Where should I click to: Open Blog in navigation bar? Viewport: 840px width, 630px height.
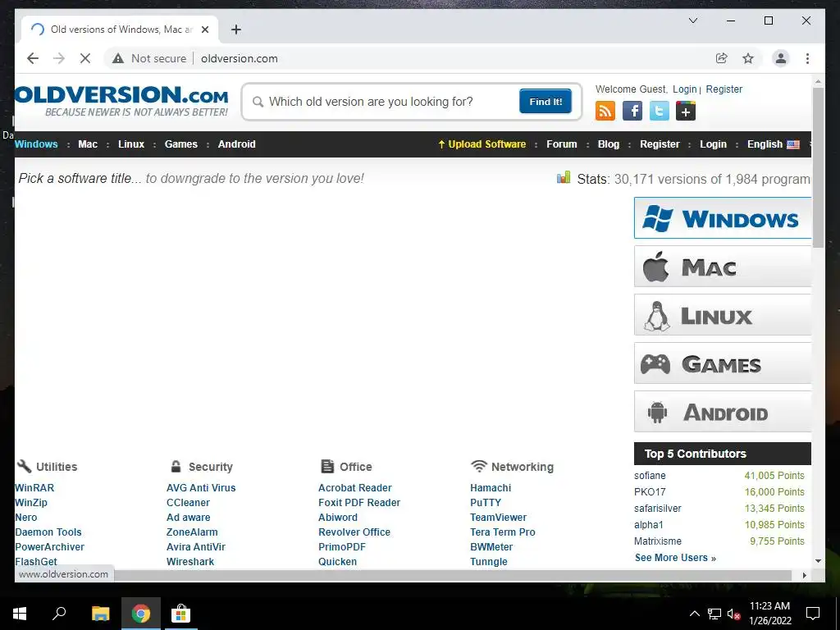609,144
